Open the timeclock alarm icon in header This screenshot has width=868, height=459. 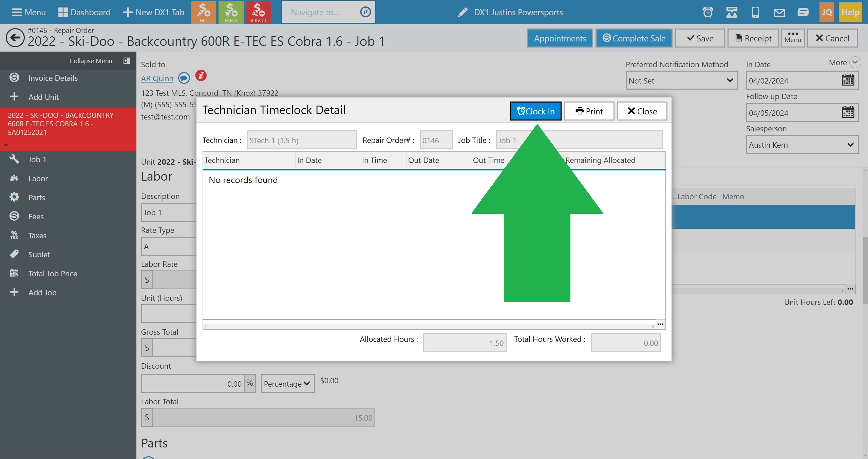(x=707, y=13)
